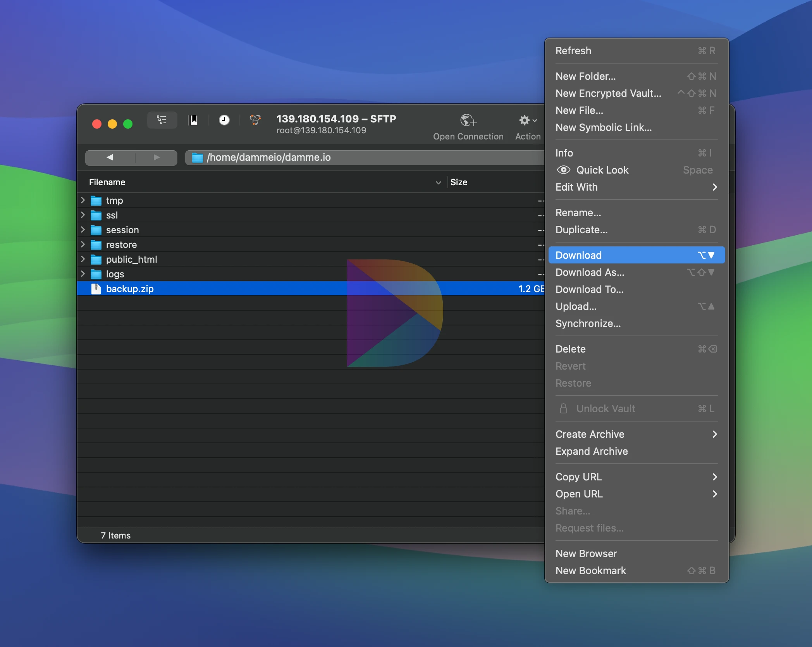Viewport: 812px width, 647px height.
Task: Expand the restore folder
Action: [83, 244]
